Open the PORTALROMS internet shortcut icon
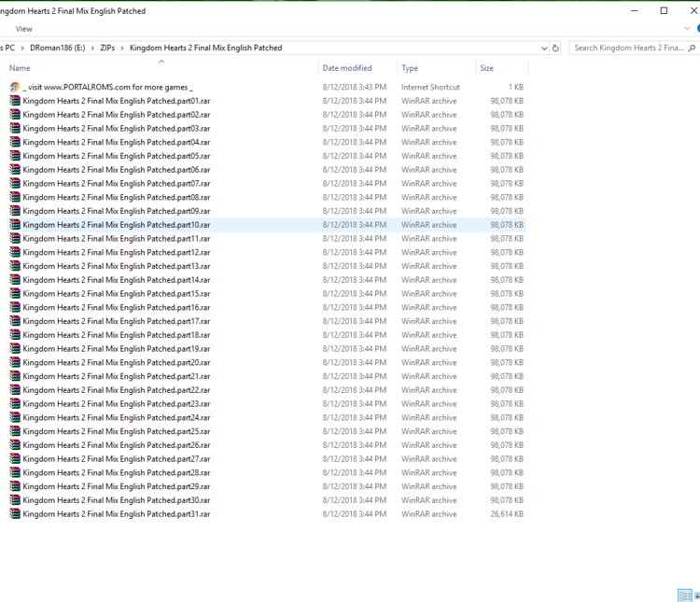The image size is (700, 602). coord(15,87)
